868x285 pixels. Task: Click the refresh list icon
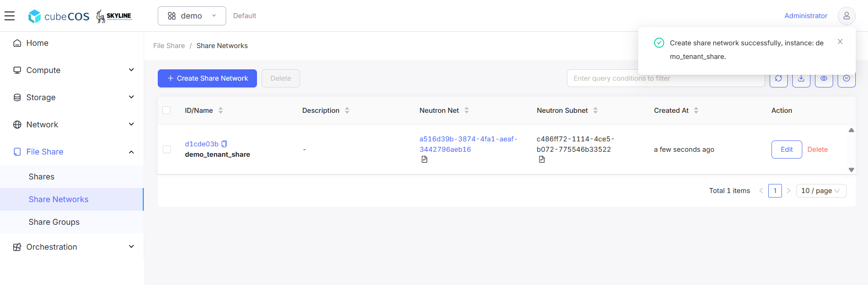coord(778,78)
